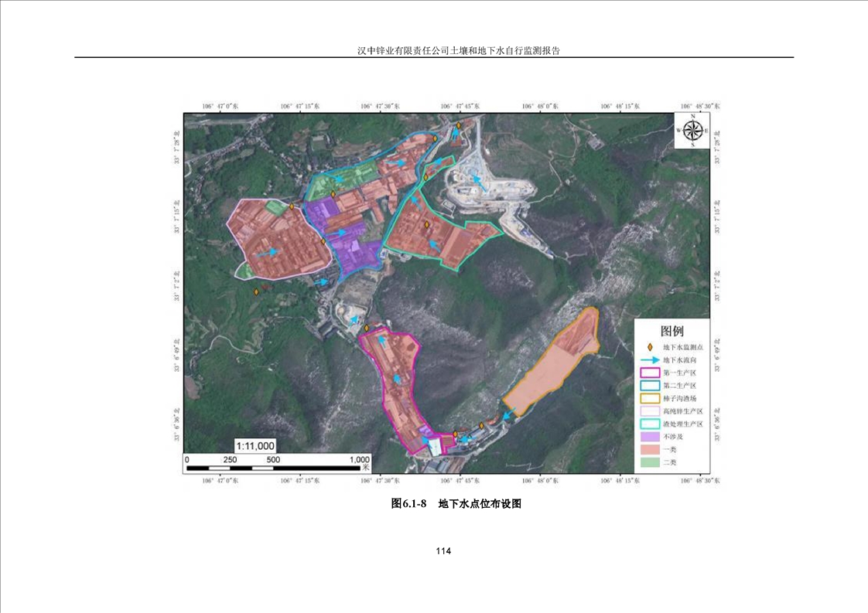The image size is (868, 613).
Task: Click the purple 不涉及 legend swatch
Action: coord(650,437)
